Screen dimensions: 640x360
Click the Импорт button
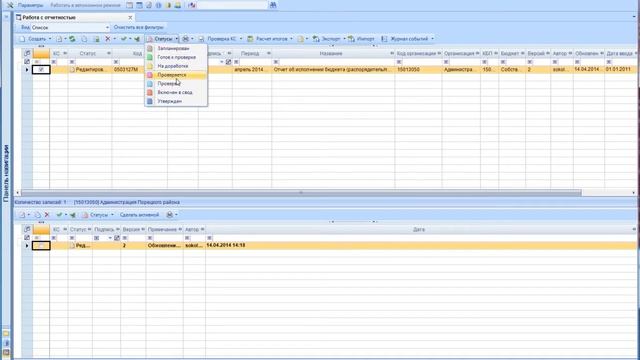pyautogui.click(x=361, y=39)
